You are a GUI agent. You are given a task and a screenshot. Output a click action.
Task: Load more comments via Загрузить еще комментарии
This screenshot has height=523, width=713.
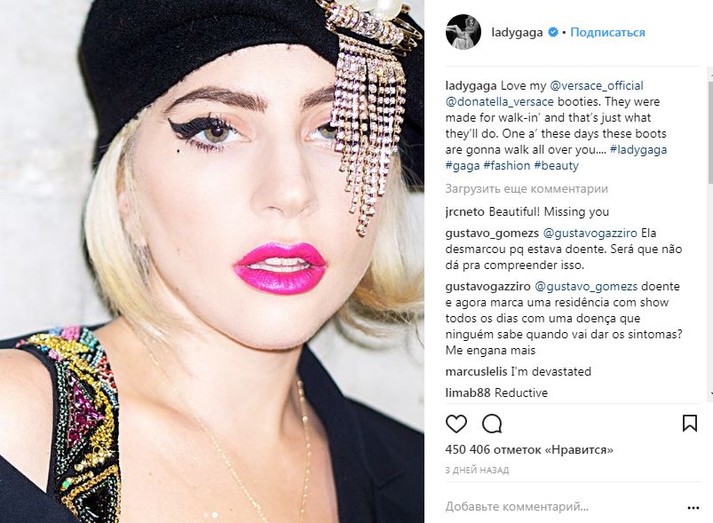pyautogui.click(x=527, y=189)
